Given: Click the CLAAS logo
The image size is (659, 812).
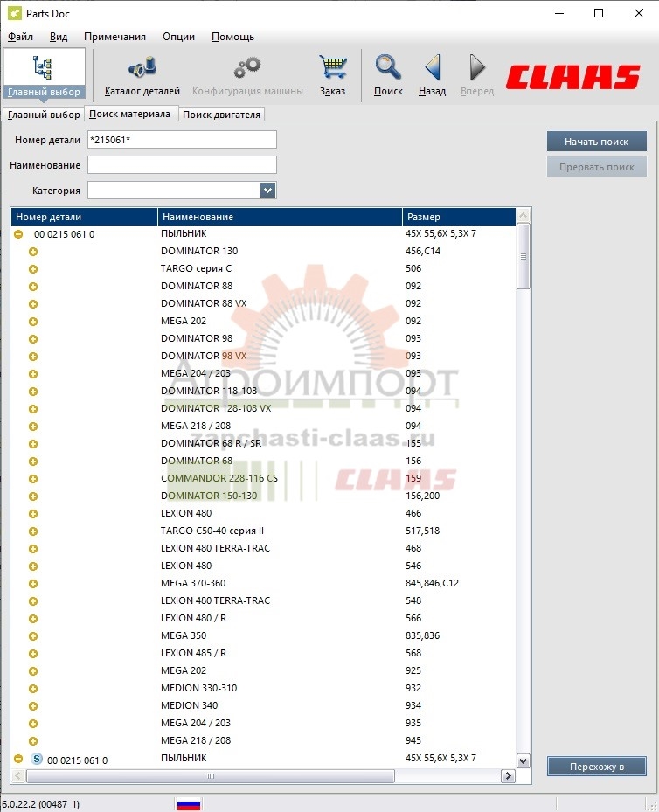Looking at the screenshot, I should (573, 77).
